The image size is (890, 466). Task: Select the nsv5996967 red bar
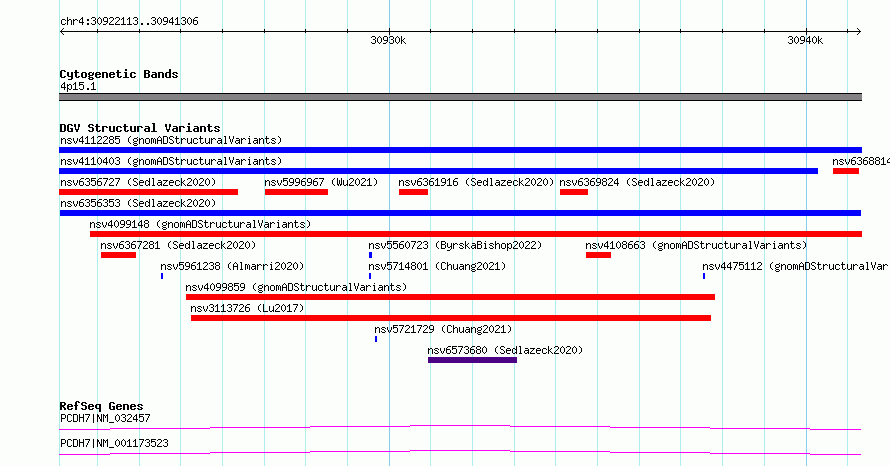pyautogui.click(x=296, y=192)
